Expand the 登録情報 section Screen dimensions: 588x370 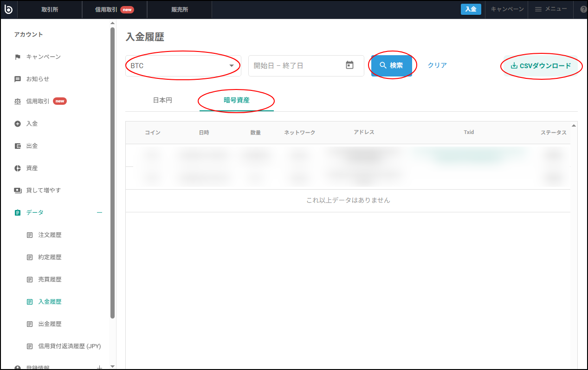coord(99,367)
